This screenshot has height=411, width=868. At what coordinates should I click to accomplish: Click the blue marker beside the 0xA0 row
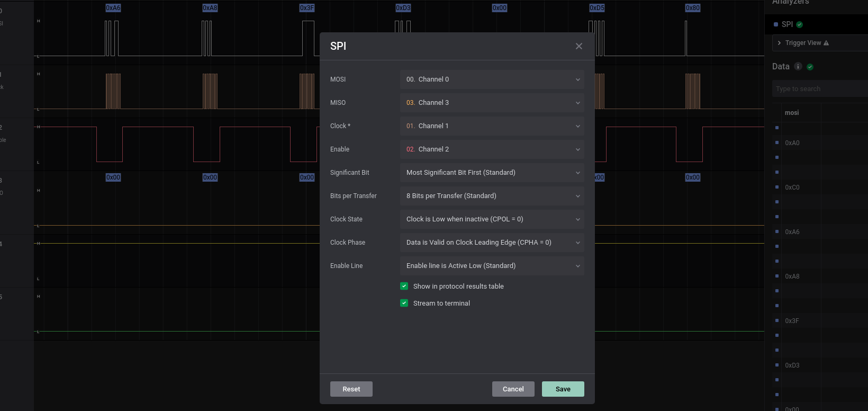pos(777,142)
